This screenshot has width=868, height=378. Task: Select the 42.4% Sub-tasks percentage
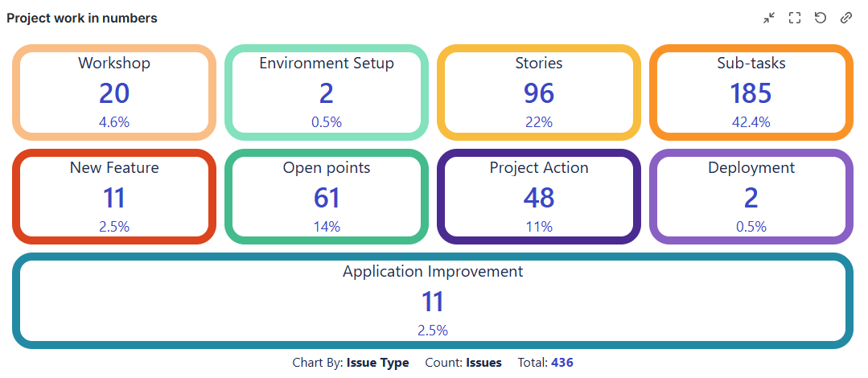pyautogui.click(x=751, y=122)
